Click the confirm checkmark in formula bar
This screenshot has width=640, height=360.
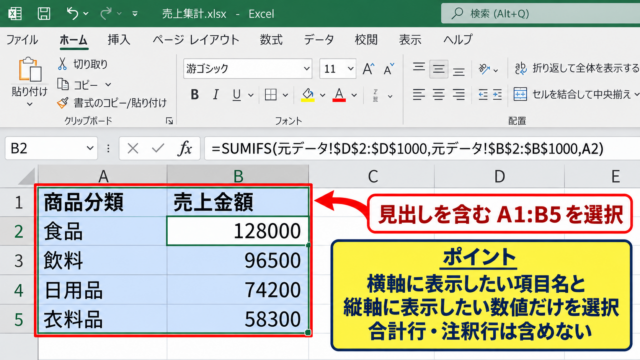[x=158, y=148]
